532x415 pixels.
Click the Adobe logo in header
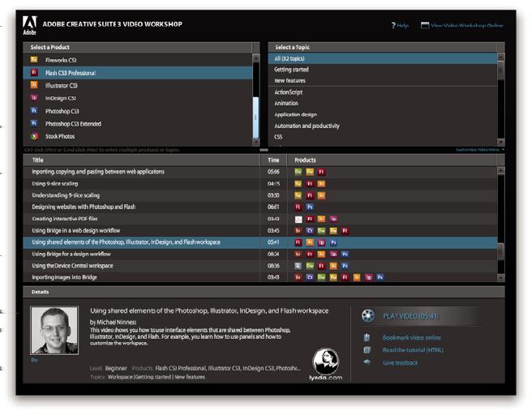pyautogui.click(x=29, y=25)
